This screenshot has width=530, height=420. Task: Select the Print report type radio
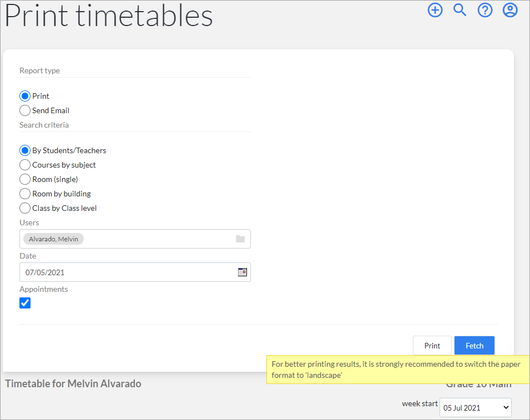pos(25,96)
